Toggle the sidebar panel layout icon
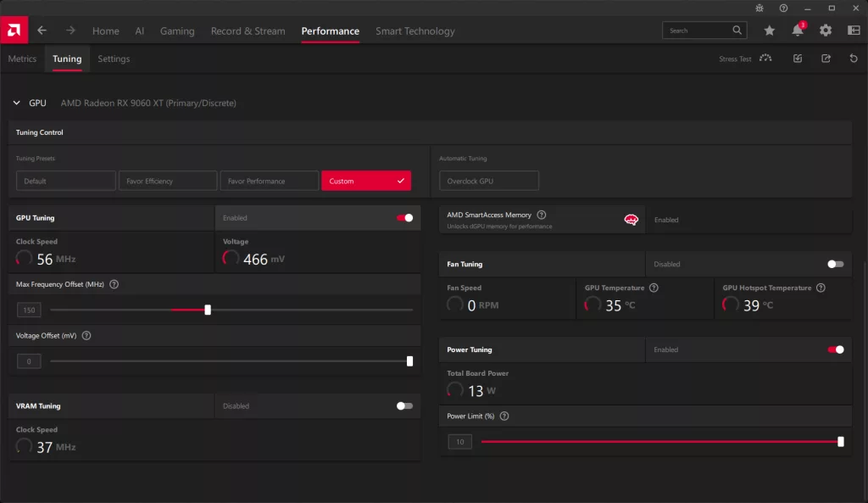Image resolution: width=868 pixels, height=503 pixels. coord(854,31)
